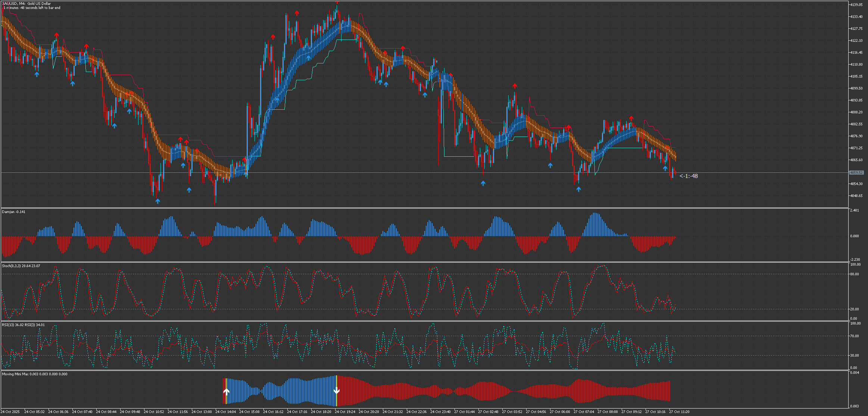
Task: Click white down arrow in Moving Mini Max panel
Action: [337, 391]
